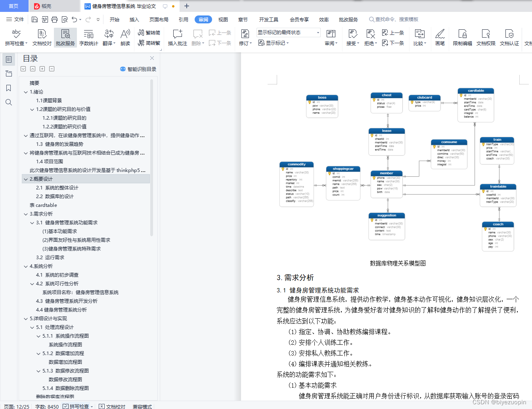Image resolution: width=532 pixels, height=409 pixels.
Task: Toggle 智能识别目录 smart outline recognition
Action: pos(138,69)
